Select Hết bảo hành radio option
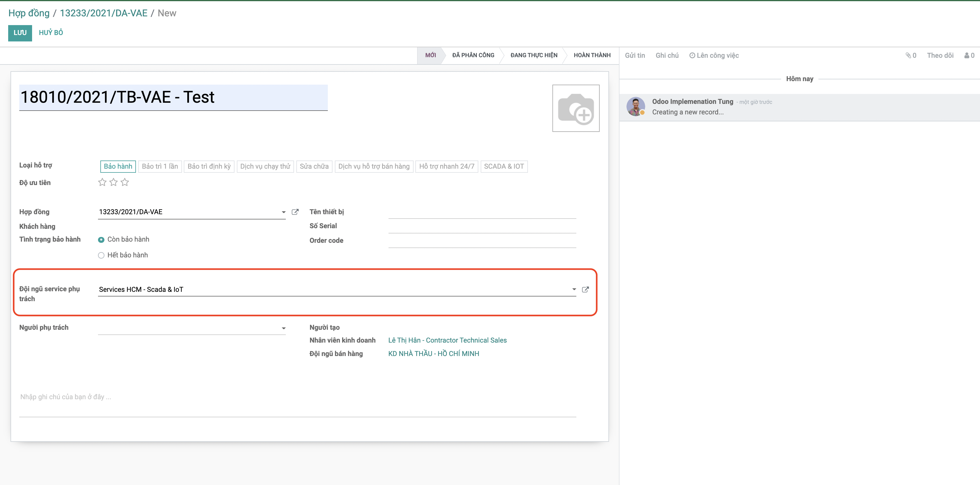980x485 pixels. point(101,255)
